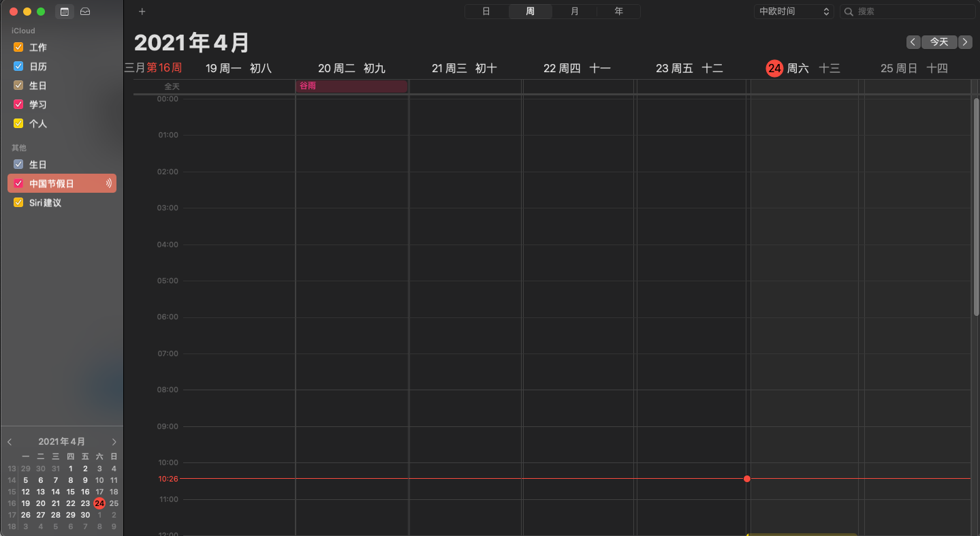Select date 31 in the mini calendar
Image resolution: width=980 pixels, height=536 pixels.
click(x=55, y=469)
